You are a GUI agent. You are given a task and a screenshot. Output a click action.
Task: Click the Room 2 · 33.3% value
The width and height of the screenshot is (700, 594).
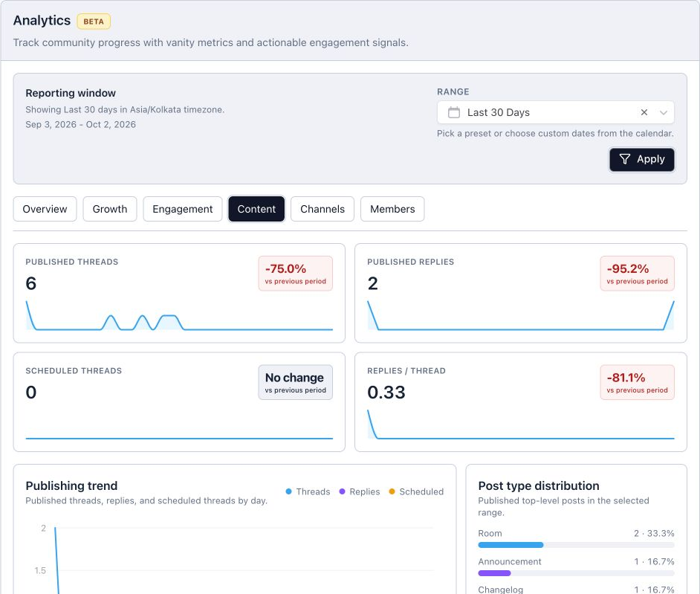tap(654, 533)
